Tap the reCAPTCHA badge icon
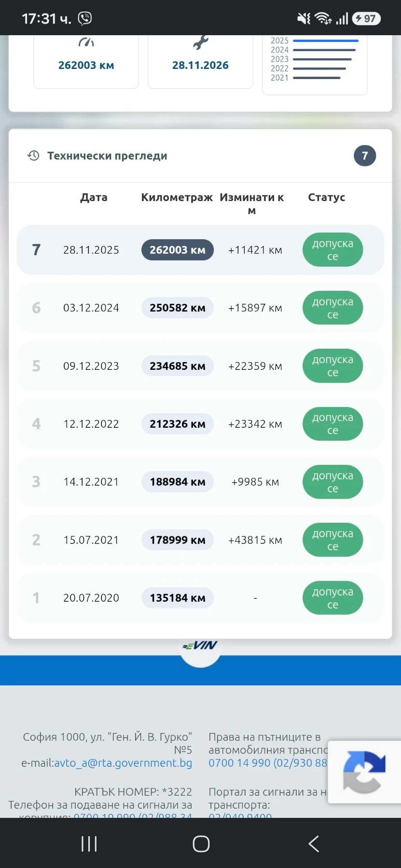 [x=364, y=772]
